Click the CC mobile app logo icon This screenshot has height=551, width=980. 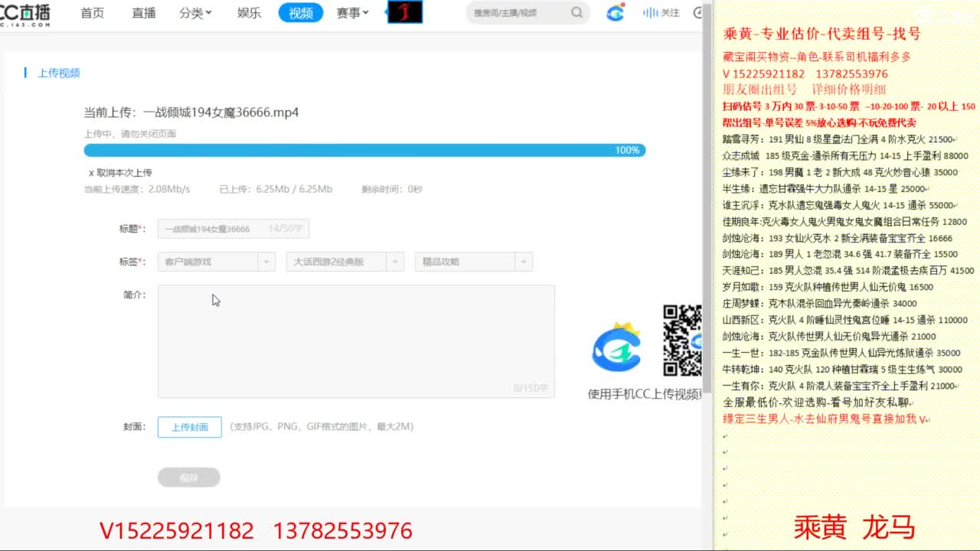tap(616, 348)
